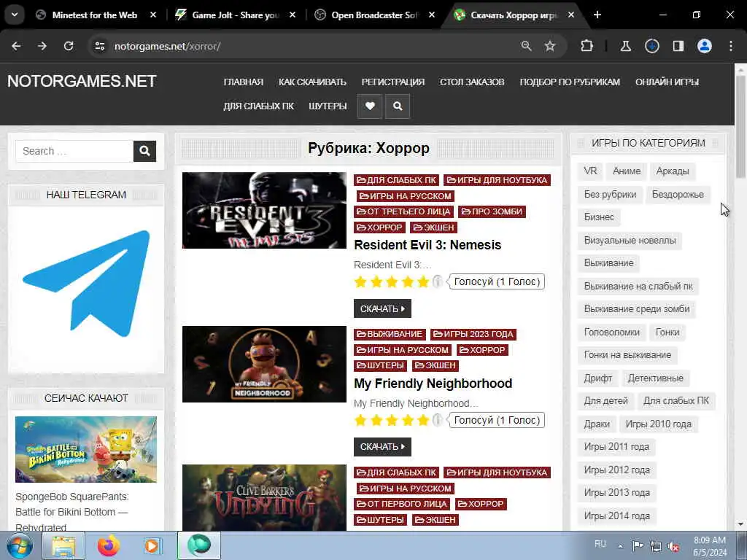This screenshot has height=560, width=747.
Task: Reload the page with the refresh icon
Action: coord(69,46)
